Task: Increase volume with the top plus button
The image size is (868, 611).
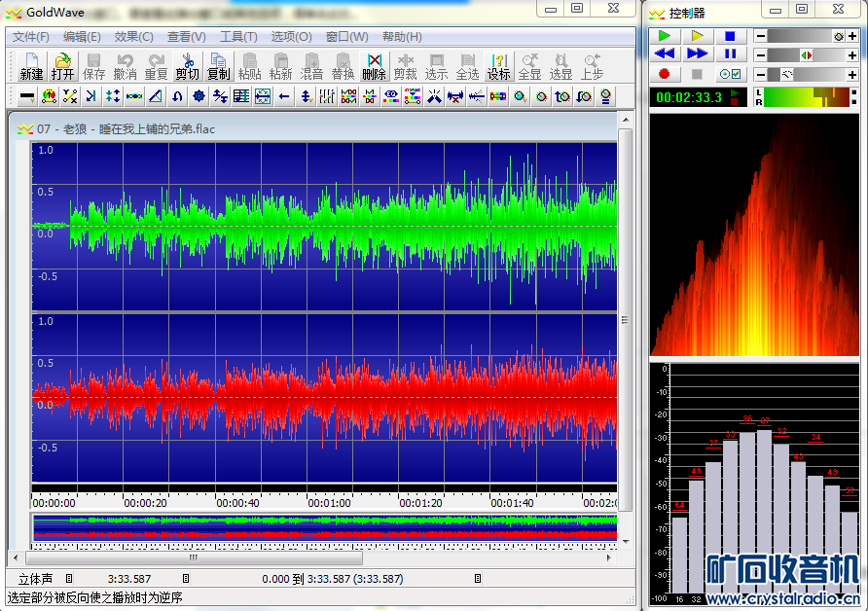Action: click(x=852, y=36)
